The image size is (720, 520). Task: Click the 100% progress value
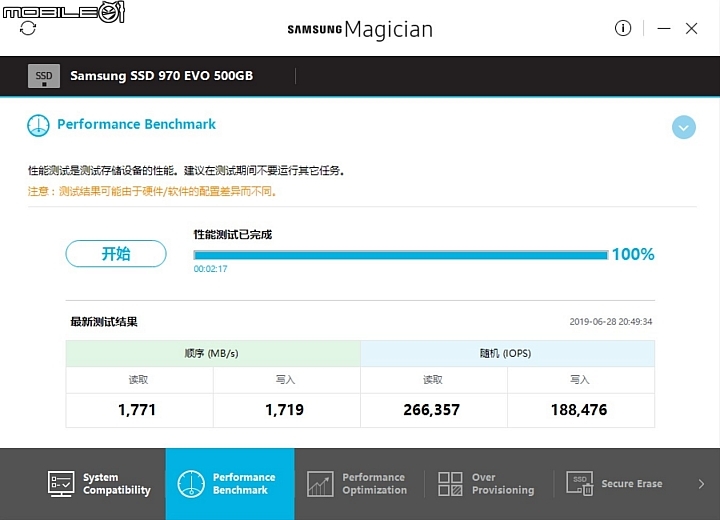(633, 254)
